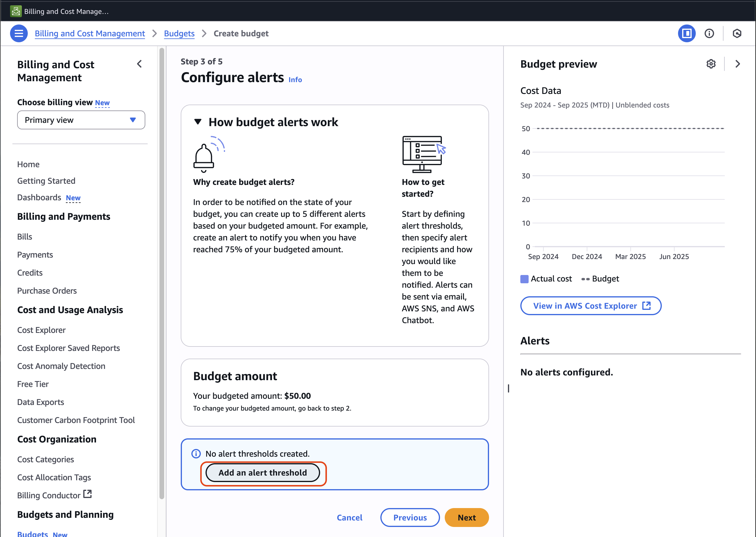756x537 pixels.
Task: Collapse How budget alerts work section
Action: point(198,122)
